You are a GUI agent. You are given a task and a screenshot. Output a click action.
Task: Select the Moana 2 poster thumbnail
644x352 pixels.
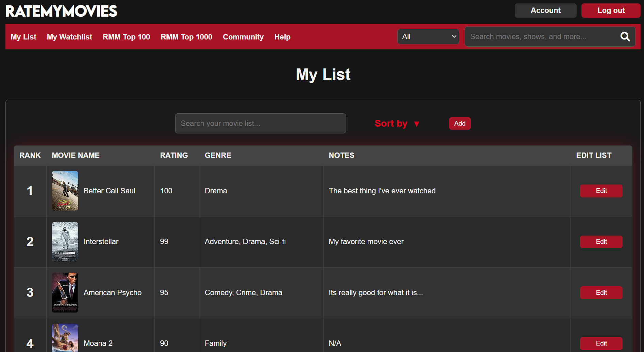pos(65,338)
